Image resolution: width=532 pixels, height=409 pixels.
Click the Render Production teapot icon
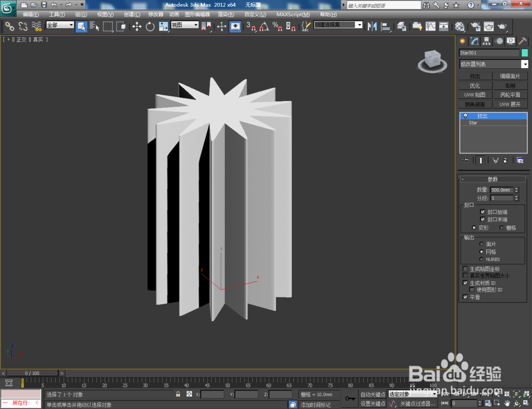[x=502, y=27]
